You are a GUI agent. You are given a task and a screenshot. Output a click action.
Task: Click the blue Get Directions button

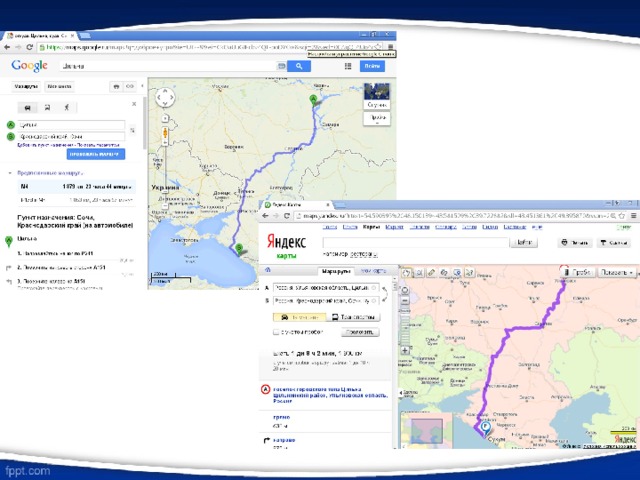pyautogui.click(x=95, y=154)
